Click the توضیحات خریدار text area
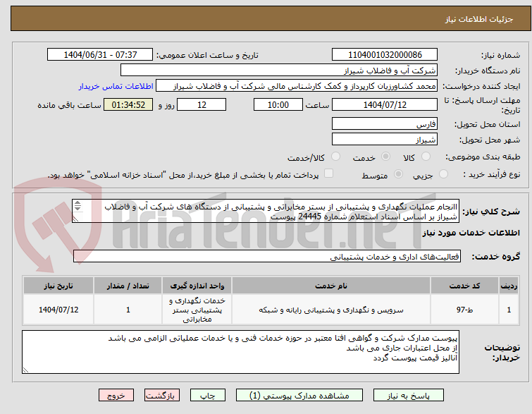The image size is (532, 414). coord(240,352)
